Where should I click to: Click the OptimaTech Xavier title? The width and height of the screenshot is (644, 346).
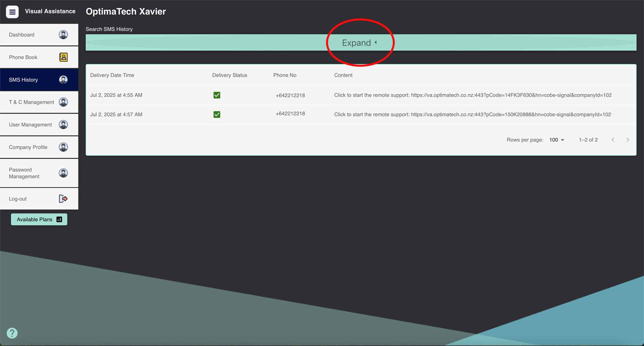pyautogui.click(x=126, y=11)
